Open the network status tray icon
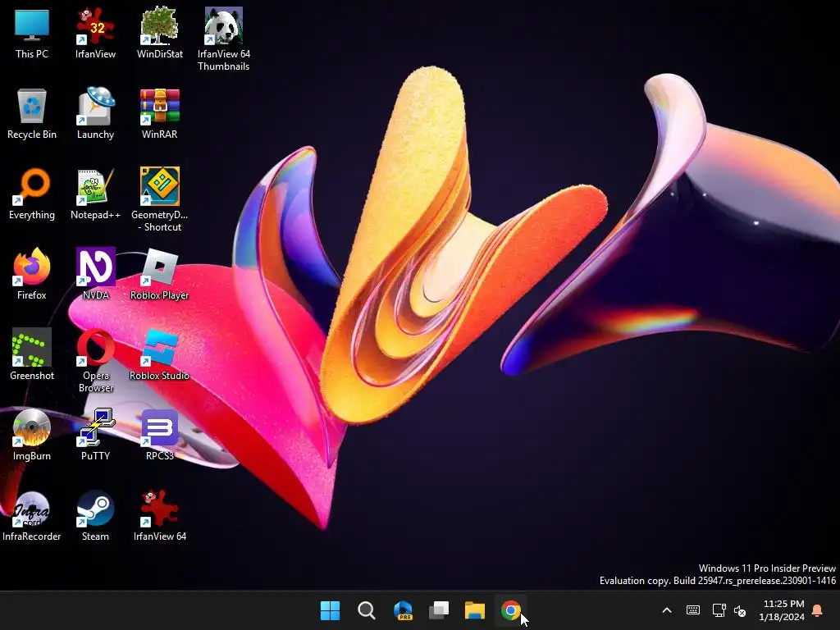The image size is (840, 630). click(719, 610)
